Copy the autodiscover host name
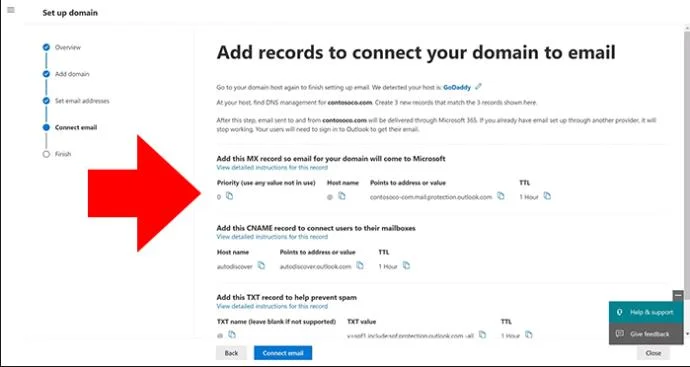 261,265
